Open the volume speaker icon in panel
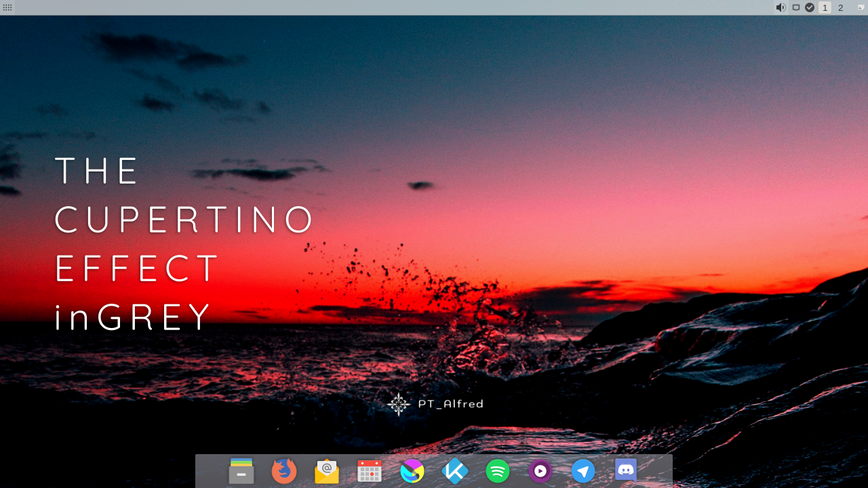The image size is (868, 488). [x=781, y=7]
